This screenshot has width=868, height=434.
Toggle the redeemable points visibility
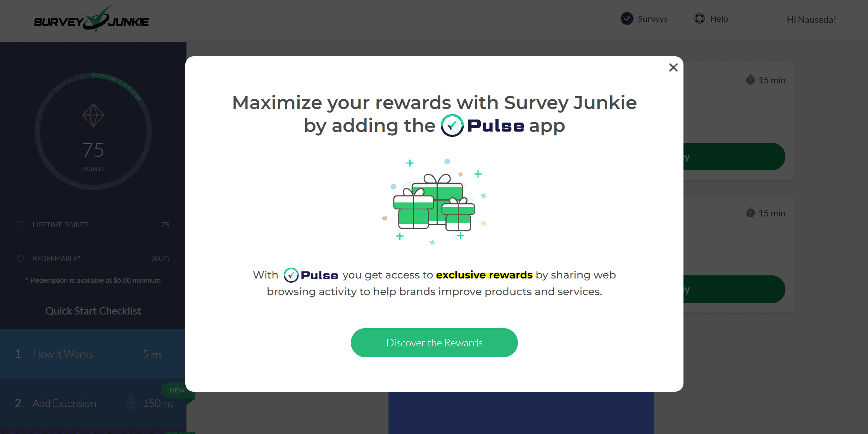[21, 259]
